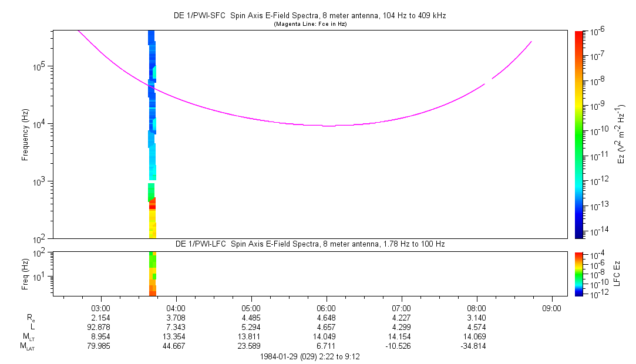636x364 pixels.
Task: Click the 09:00 time axis tick label
Action: 551,308
